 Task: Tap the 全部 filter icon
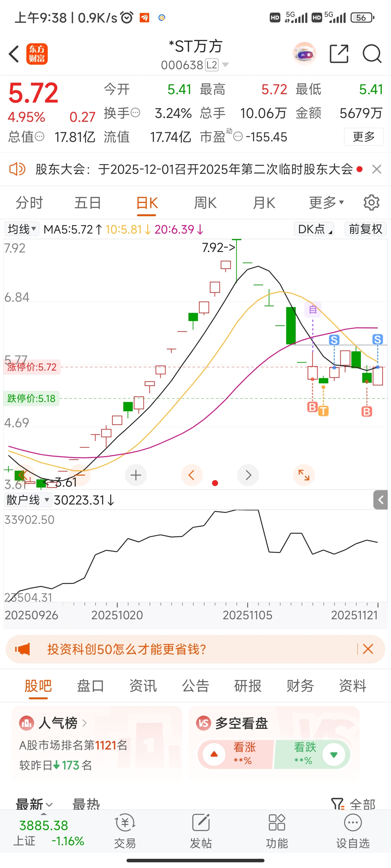coord(337,804)
